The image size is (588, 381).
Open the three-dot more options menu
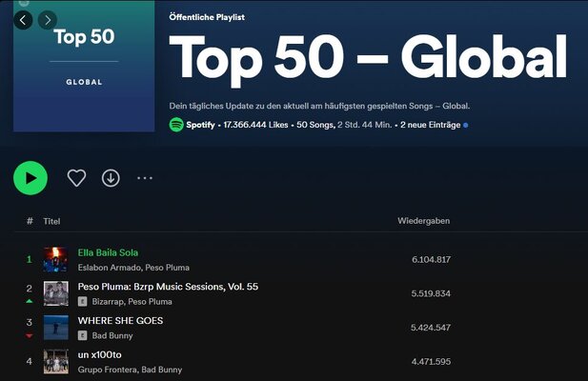145,178
